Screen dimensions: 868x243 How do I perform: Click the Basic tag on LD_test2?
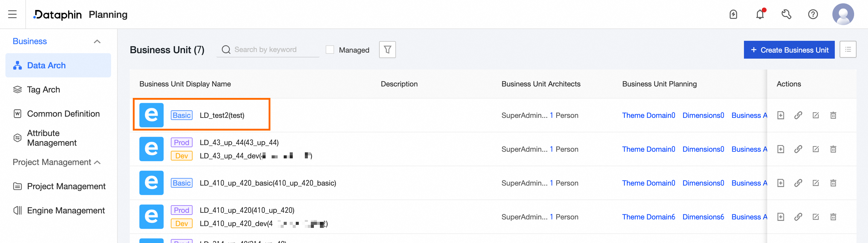(x=182, y=115)
